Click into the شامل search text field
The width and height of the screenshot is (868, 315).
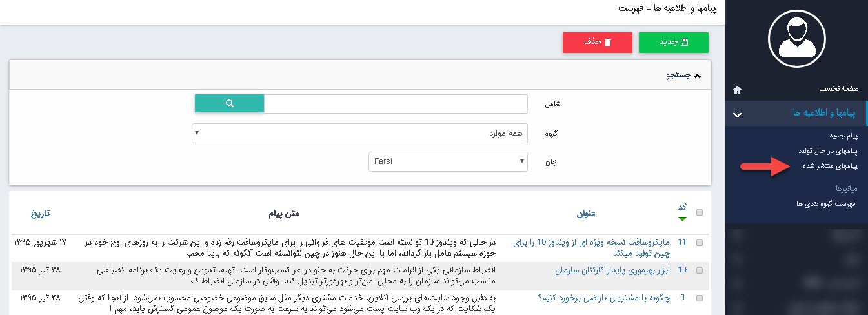coord(396,103)
